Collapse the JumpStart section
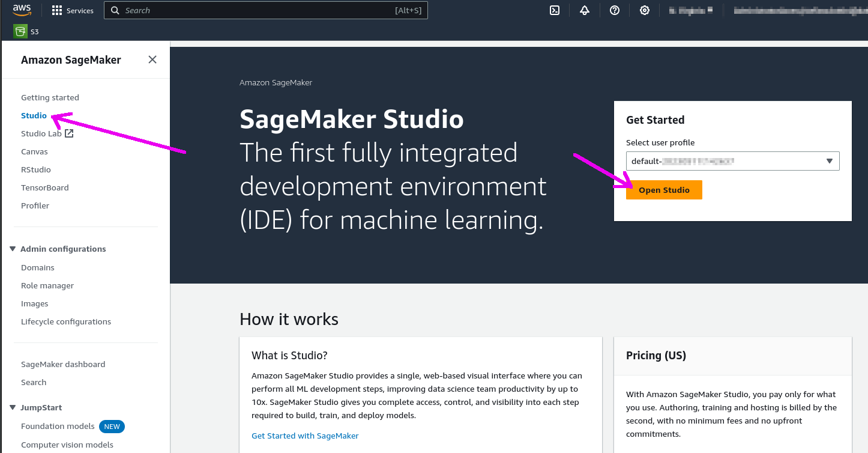868x453 pixels. tap(13, 407)
